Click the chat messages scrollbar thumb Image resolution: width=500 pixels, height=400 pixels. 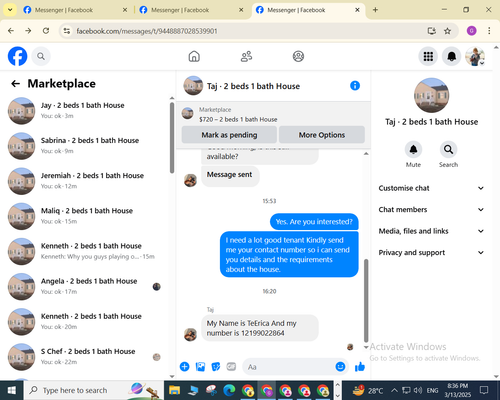coord(366,300)
